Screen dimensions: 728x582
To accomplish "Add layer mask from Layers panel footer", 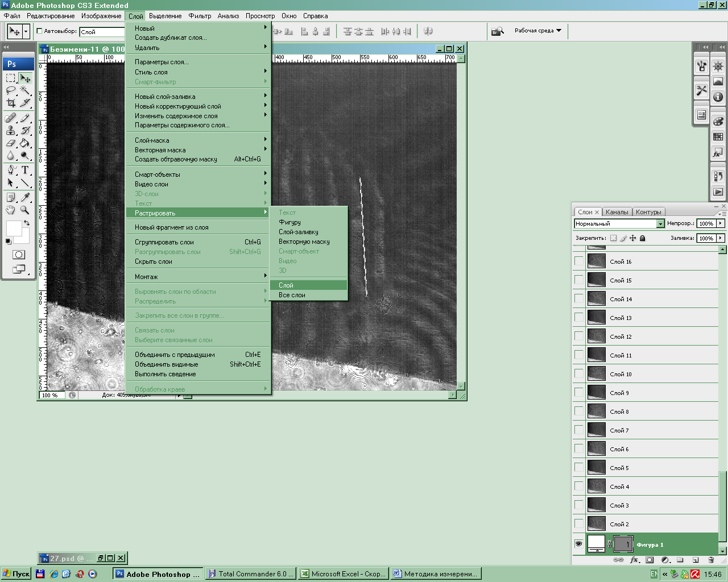I will pos(650,560).
